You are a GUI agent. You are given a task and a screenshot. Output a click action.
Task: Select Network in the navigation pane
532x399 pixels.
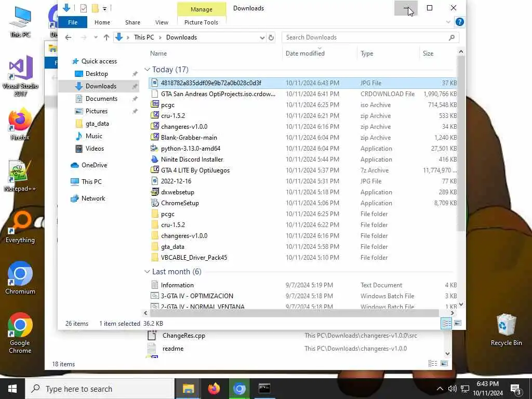93,198
